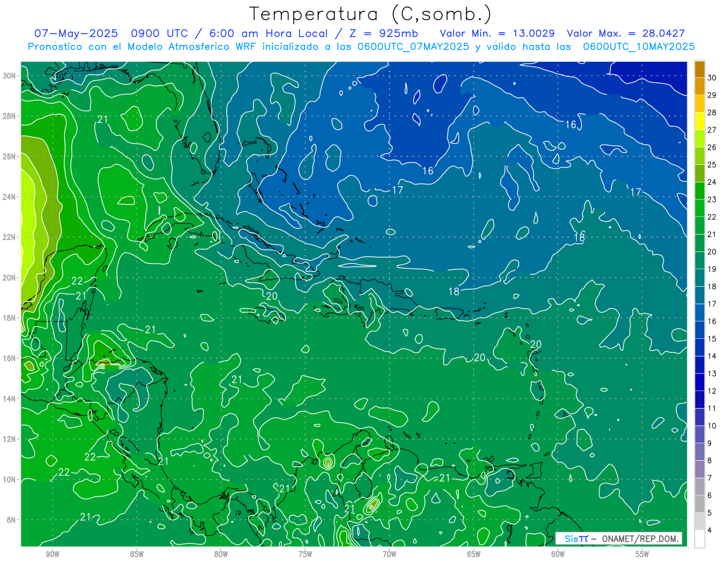Click the '14N' latitude label
The height and width of the screenshot is (562, 728).
click(x=10, y=399)
